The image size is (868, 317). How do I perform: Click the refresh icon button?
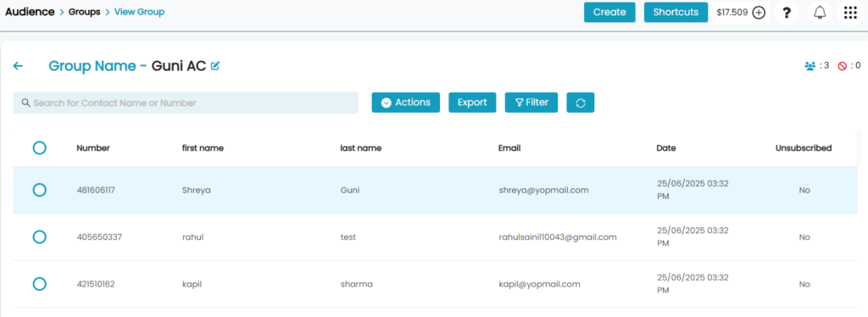click(580, 103)
